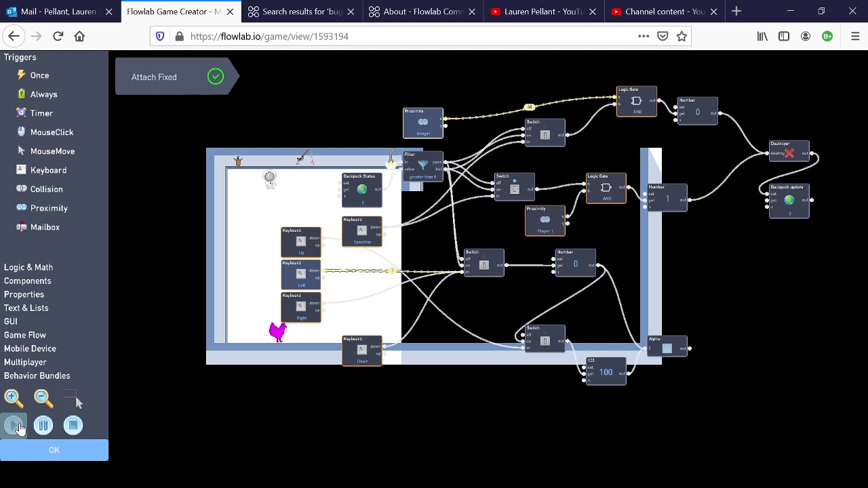The width and height of the screenshot is (868, 488).
Task: Switch to Channel content YouTube tab
Action: [665, 12]
